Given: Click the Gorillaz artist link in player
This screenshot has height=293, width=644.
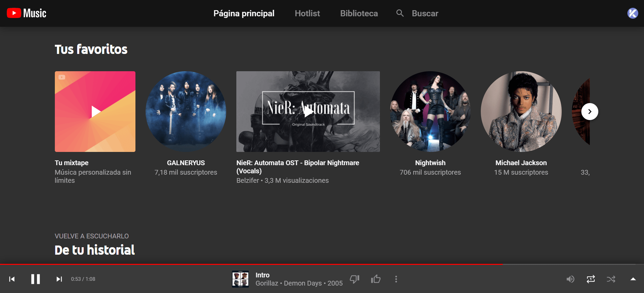Looking at the screenshot, I should [x=267, y=283].
